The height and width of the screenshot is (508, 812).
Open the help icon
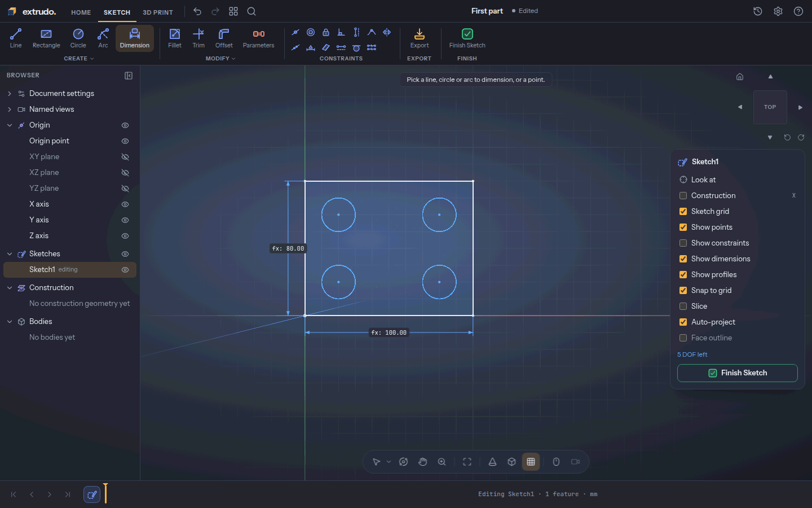pos(798,11)
